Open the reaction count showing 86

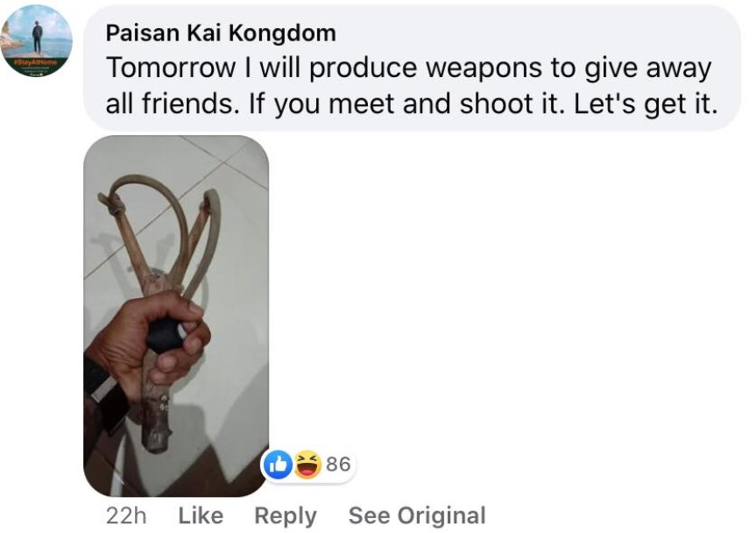pyautogui.click(x=338, y=464)
